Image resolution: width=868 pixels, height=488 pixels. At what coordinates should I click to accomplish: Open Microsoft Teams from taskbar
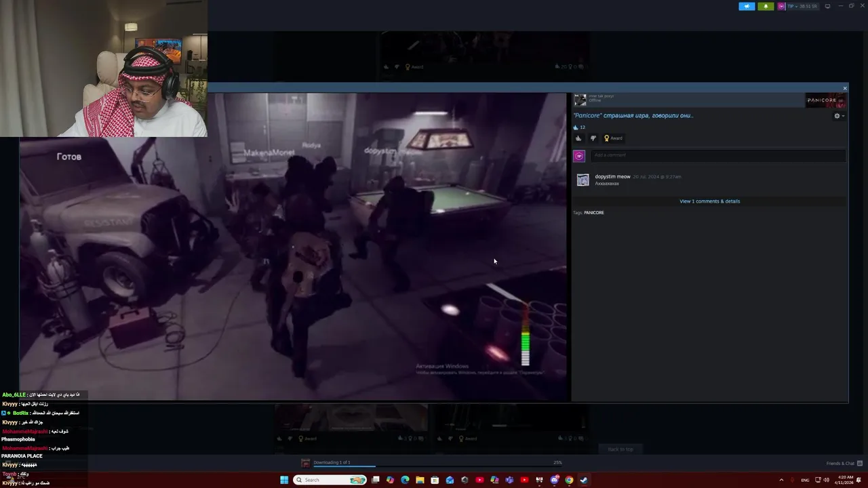pyautogui.click(x=509, y=480)
